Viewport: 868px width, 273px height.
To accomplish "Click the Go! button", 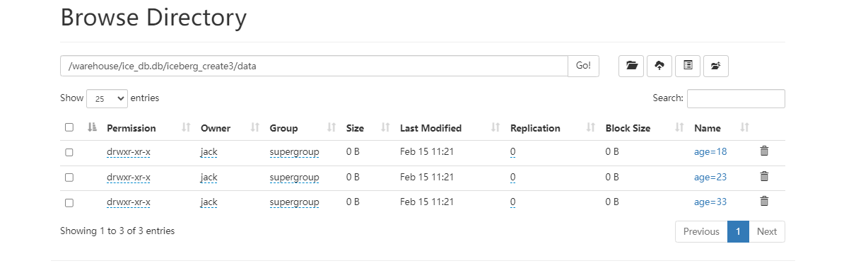I will tap(584, 66).
